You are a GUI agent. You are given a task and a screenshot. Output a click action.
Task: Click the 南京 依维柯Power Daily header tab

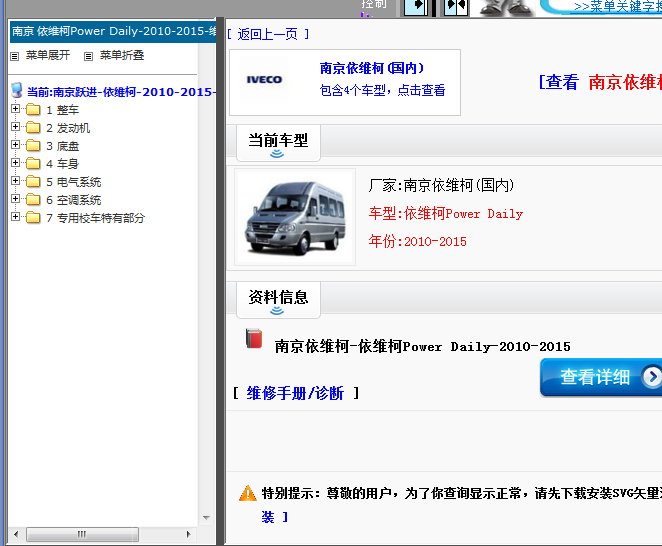[113, 32]
